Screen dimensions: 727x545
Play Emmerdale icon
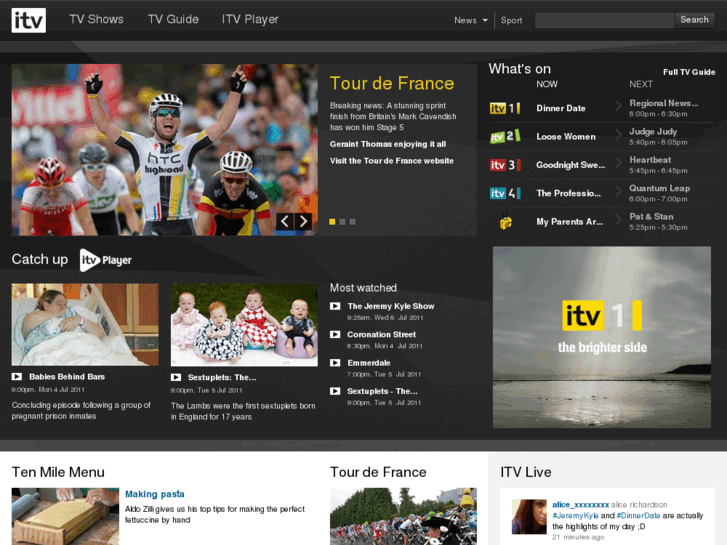coord(335,363)
